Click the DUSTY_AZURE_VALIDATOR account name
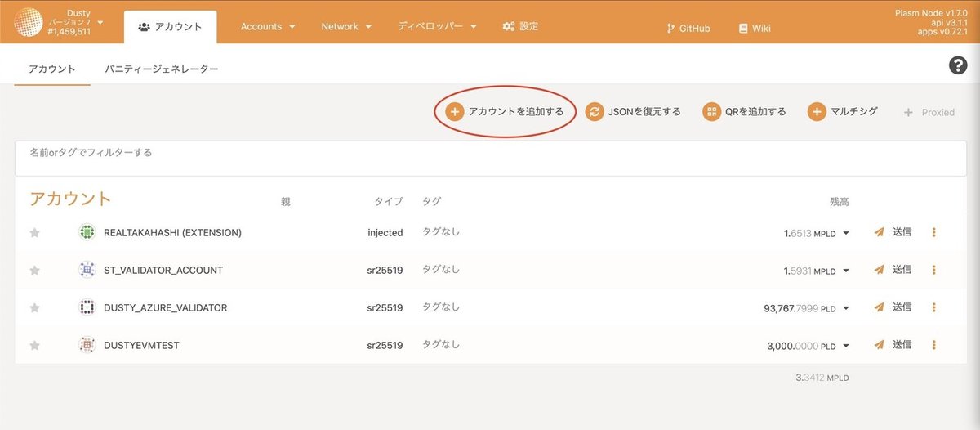Image resolution: width=980 pixels, height=430 pixels. click(166, 308)
